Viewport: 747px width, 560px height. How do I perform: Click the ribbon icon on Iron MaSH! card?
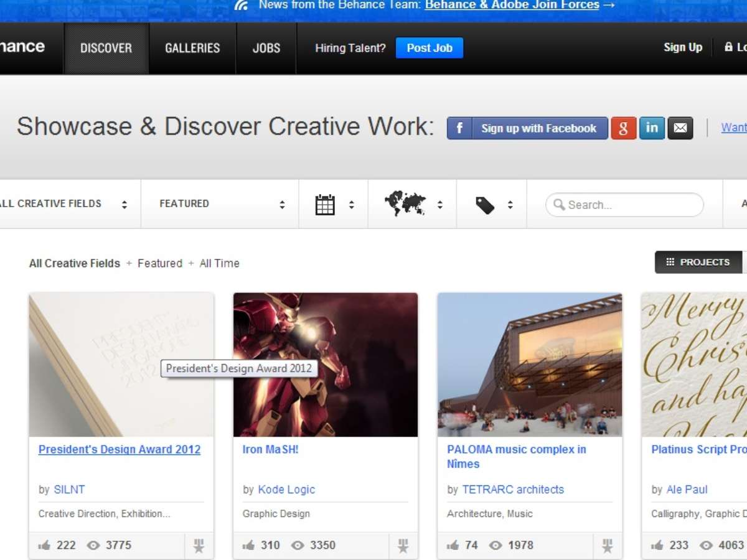tap(403, 546)
